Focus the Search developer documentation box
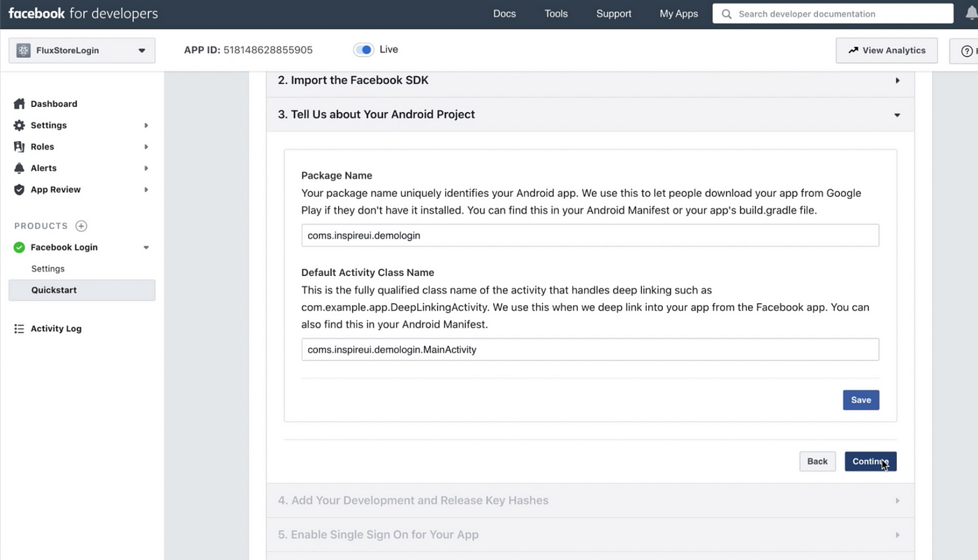The height and width of the screenshot is (560, 978). pos(833,14)
